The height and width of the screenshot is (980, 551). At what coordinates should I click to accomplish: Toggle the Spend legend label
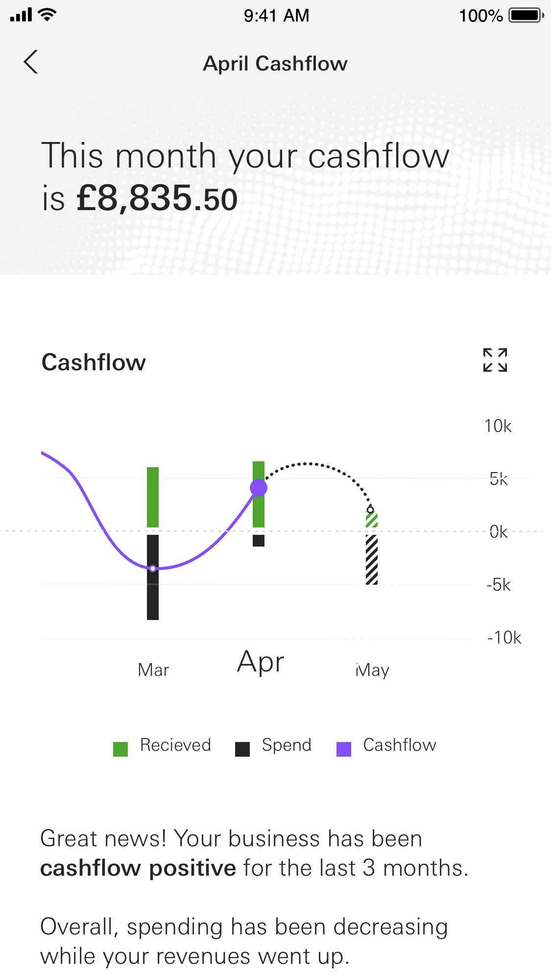[287, 745]
